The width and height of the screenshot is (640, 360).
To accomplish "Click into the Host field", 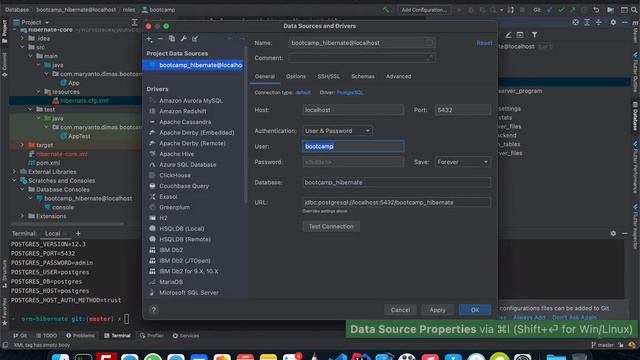I will [353, 110].
